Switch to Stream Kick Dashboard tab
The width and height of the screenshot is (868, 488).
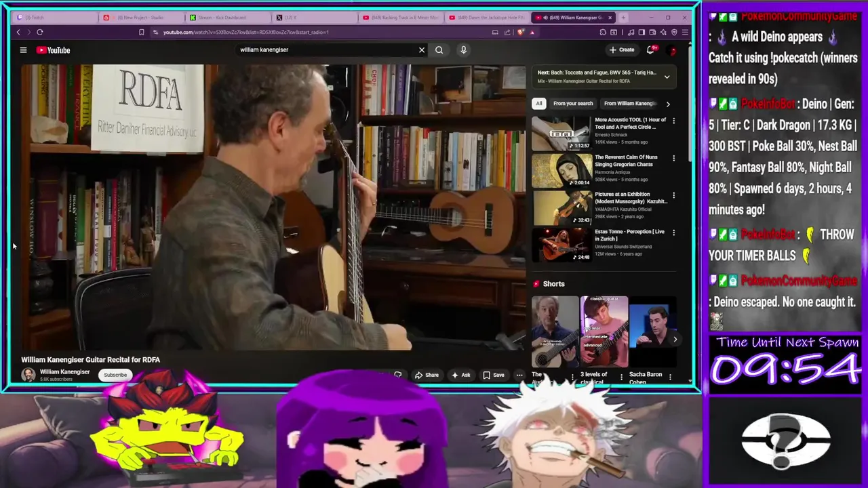(x=228, y=17)
